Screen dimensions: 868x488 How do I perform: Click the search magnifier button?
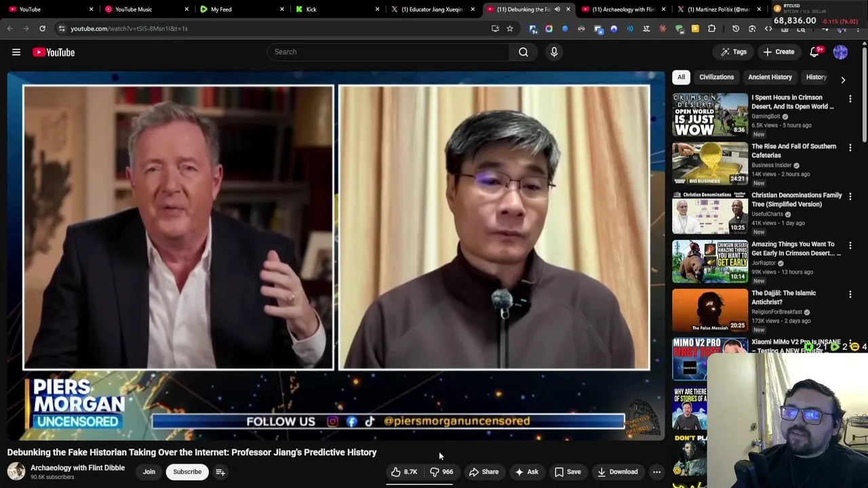pos(524,52)
